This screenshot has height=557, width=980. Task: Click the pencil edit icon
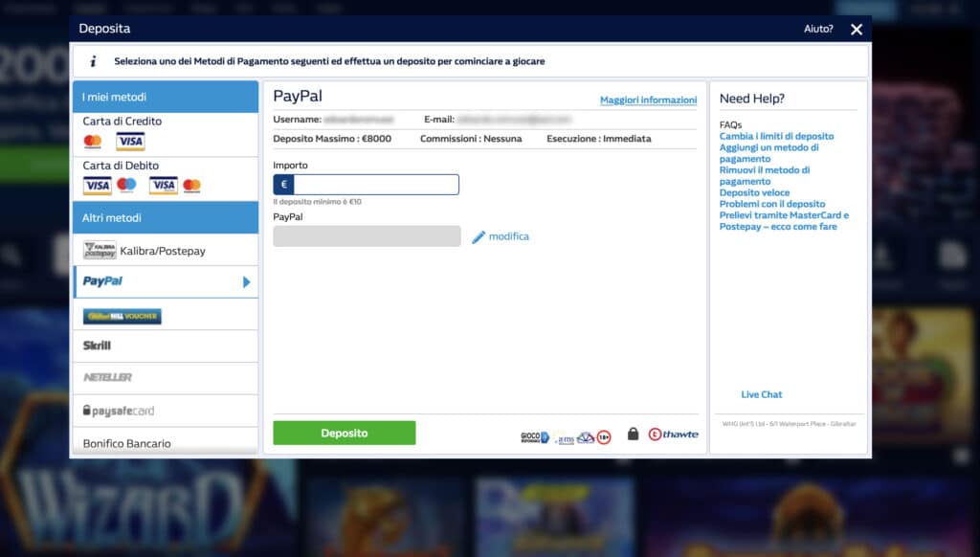pos(479,237)
